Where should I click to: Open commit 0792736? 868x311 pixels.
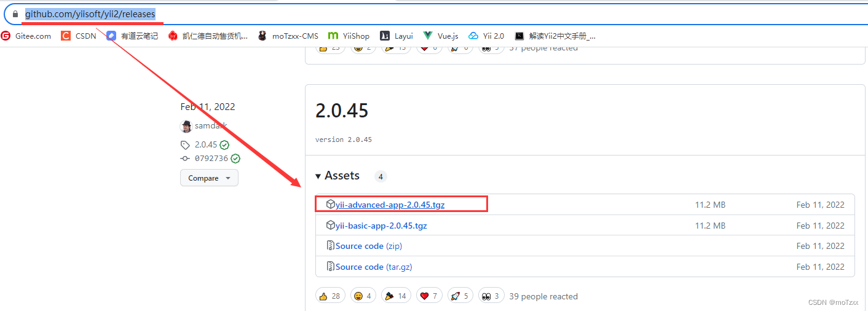pyautogui.click(x=211, y=159)
